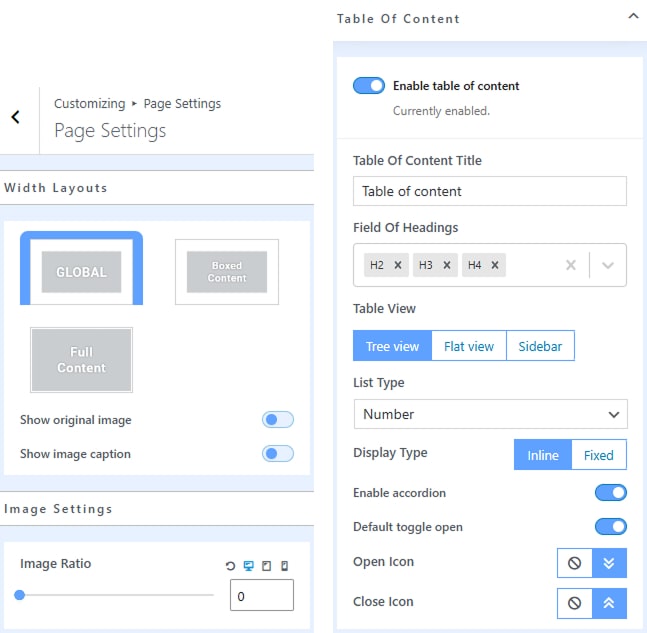Switch Table View to Sidebar
The image size is (647, 633).
click(540, 346)
